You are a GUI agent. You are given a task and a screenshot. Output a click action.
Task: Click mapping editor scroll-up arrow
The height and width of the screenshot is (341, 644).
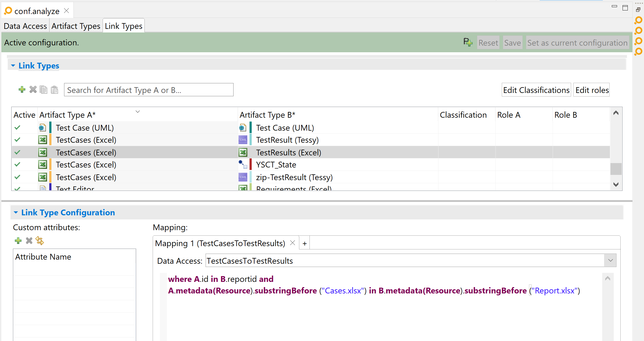pyautogui.click(x=608, y=278)
